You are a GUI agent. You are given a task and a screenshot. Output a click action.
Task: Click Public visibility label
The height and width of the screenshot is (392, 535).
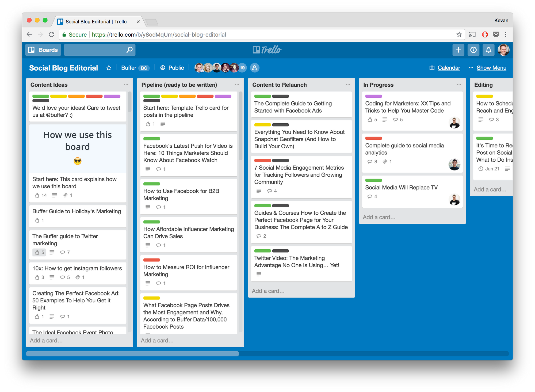pyautogui.click(x=172, y=68)
